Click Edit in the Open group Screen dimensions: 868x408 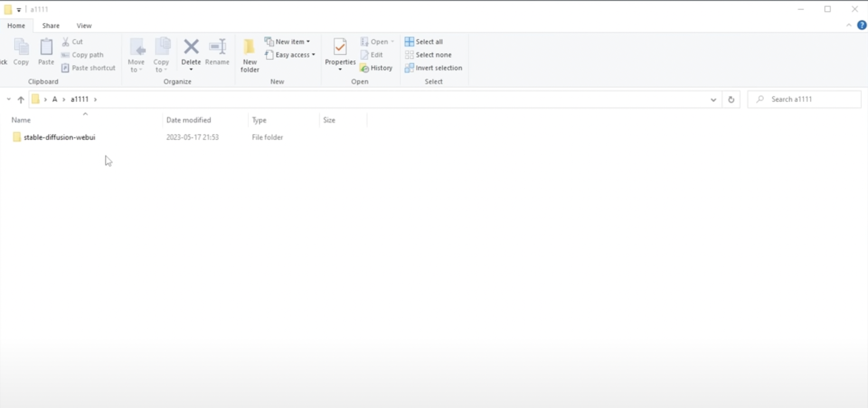(372, 55)
